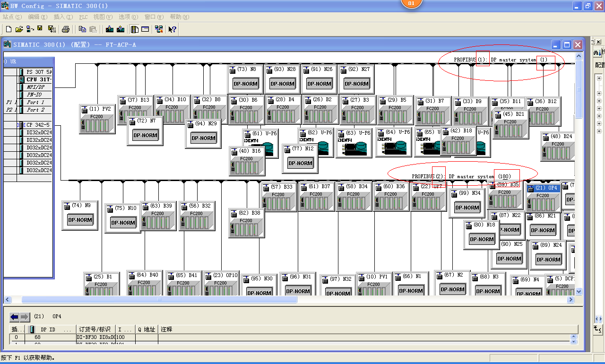605x364 pixels.
Task: Click the New station toolbar icon
Action: (x=9, y=29)
